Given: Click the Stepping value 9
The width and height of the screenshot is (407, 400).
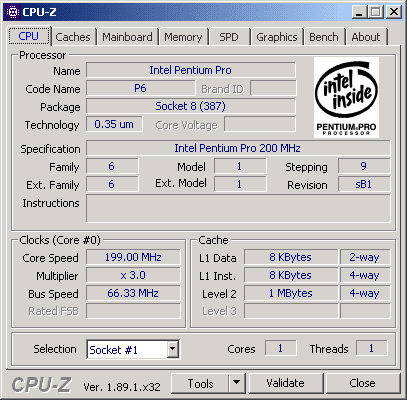Looking at the screenshot, I should pos(364,166).
